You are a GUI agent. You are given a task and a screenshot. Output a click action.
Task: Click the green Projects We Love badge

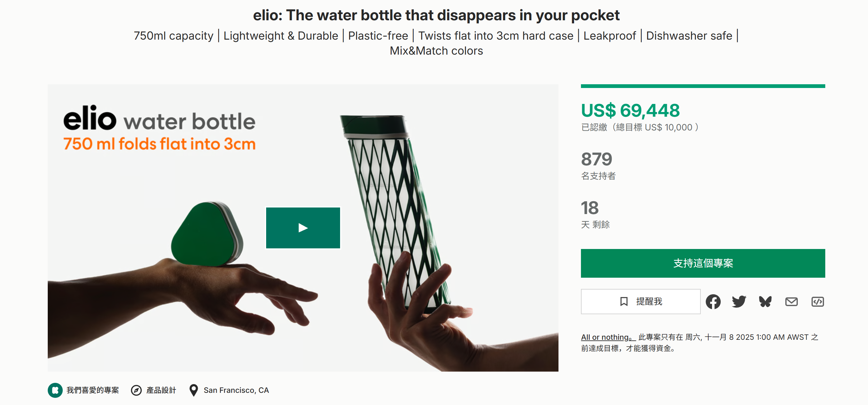click(x=55, y=390)
